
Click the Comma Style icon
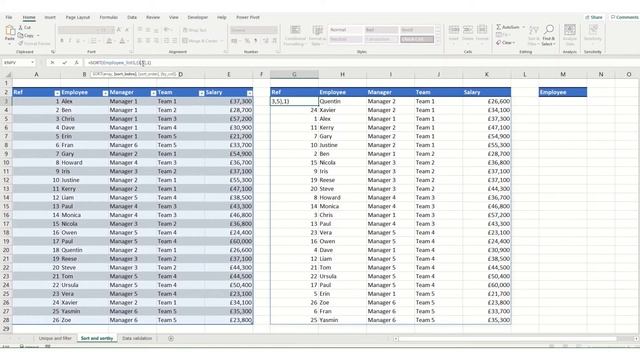pos(256,41)
